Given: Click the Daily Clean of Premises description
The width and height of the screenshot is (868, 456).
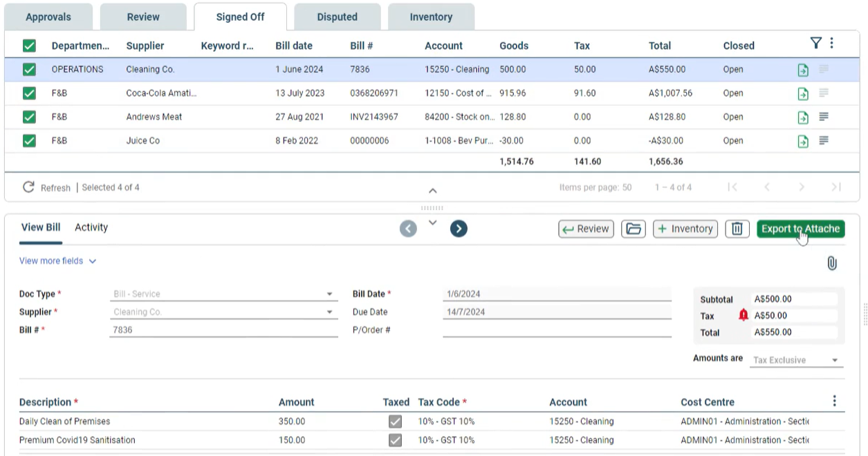Looking at the screenshot, I should pyautogui.click(x=64, y=421).
